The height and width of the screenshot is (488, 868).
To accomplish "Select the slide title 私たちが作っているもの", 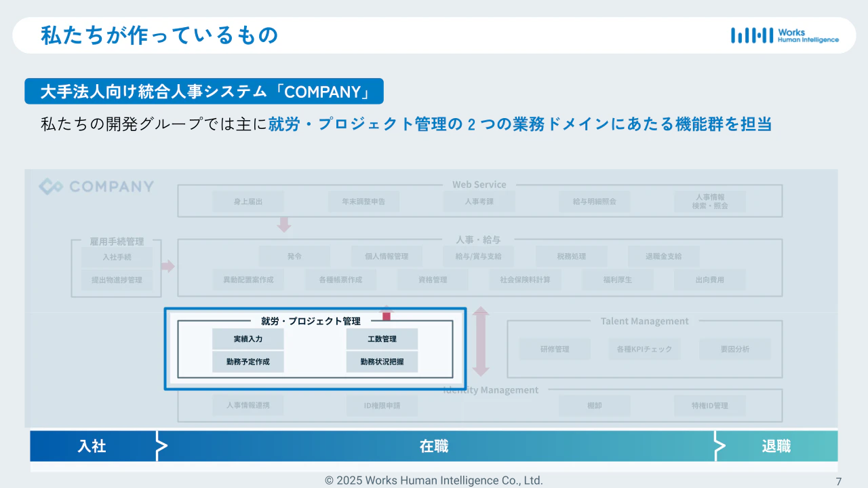I will 159,35.
